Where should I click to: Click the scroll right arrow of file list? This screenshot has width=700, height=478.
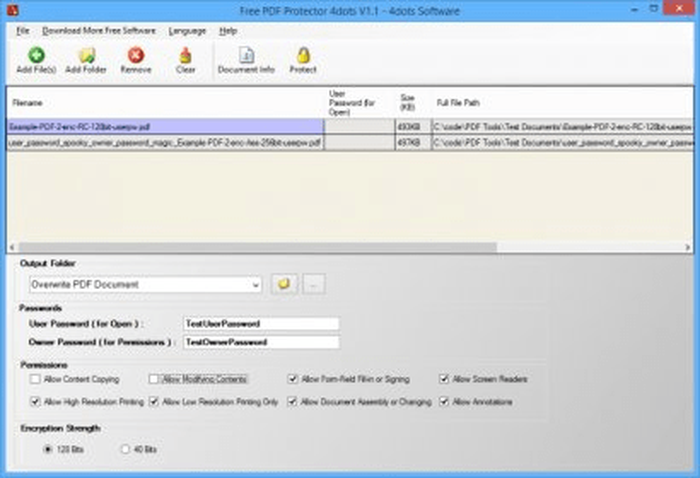point(688,247)
